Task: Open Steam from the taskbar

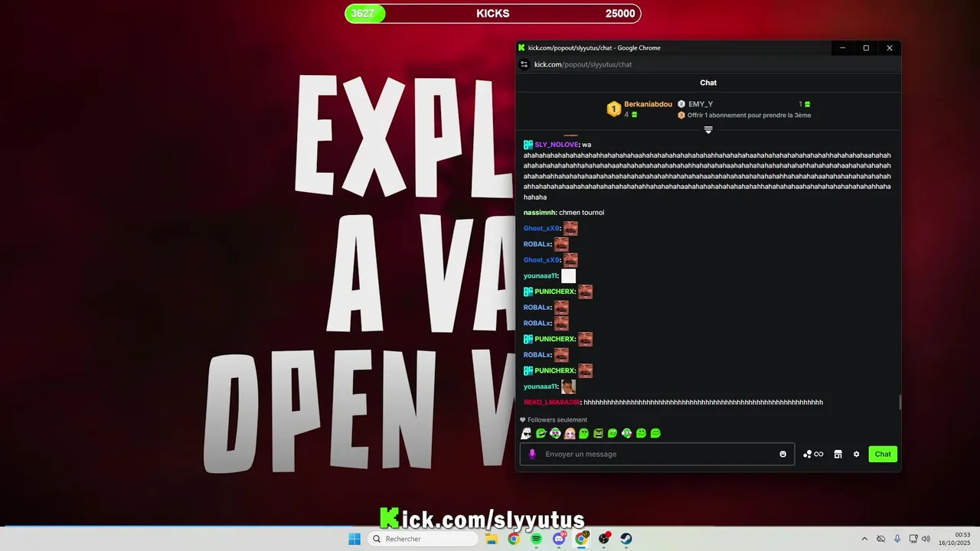Action: click(626, 539)
